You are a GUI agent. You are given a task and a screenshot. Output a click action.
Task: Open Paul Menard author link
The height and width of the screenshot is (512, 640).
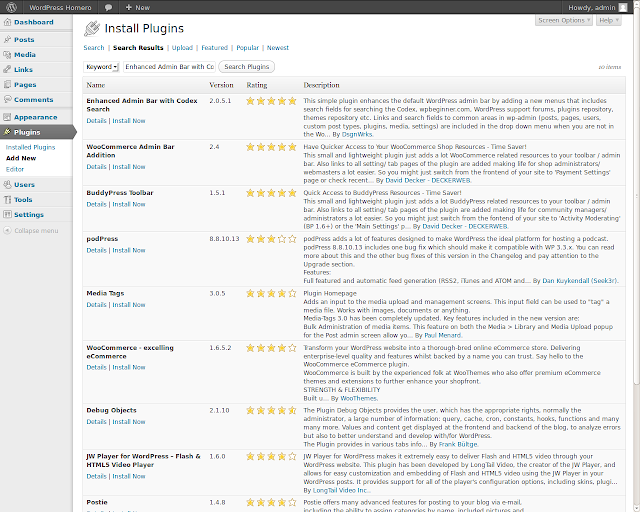[442, 335]
